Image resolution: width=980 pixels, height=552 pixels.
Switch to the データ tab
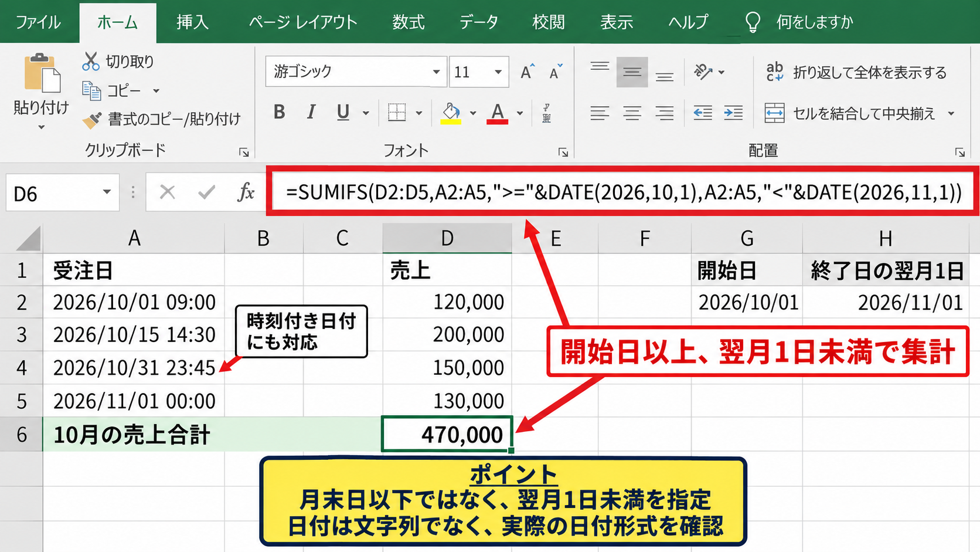479,22
